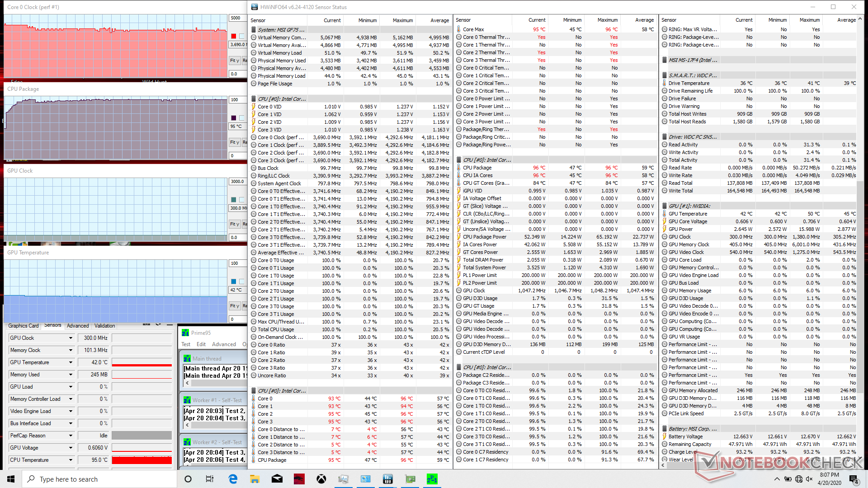Click the Main thread Prime95 window icon
Image resolution: width=868 pixels, height=488 pixels.
pyautogui.click(x=187, y=358)
